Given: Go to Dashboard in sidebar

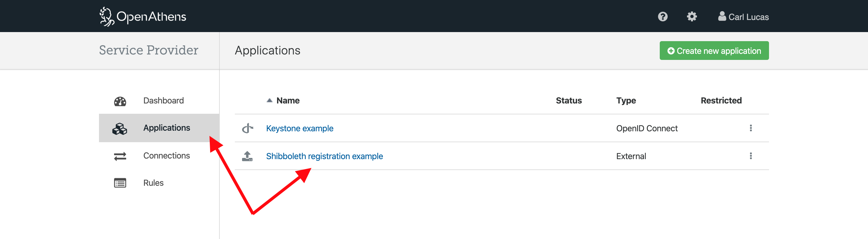Looking at the screenshot, I should click(163, 101).
